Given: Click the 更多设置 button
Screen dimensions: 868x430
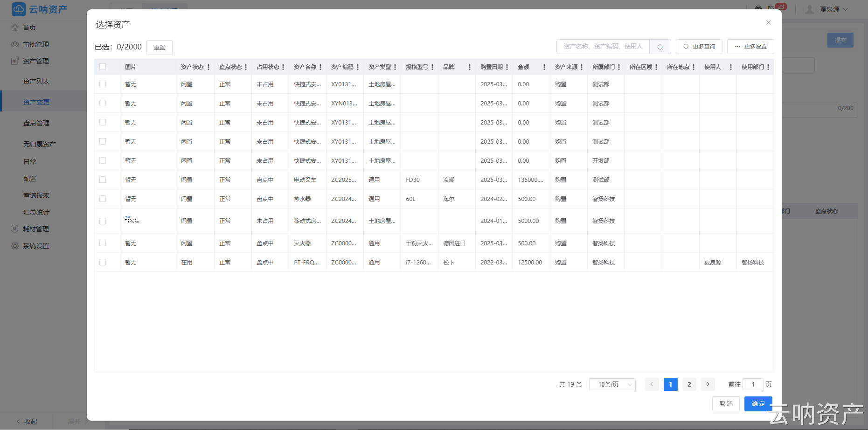Looking at the screenshot, I should [750, 47].
